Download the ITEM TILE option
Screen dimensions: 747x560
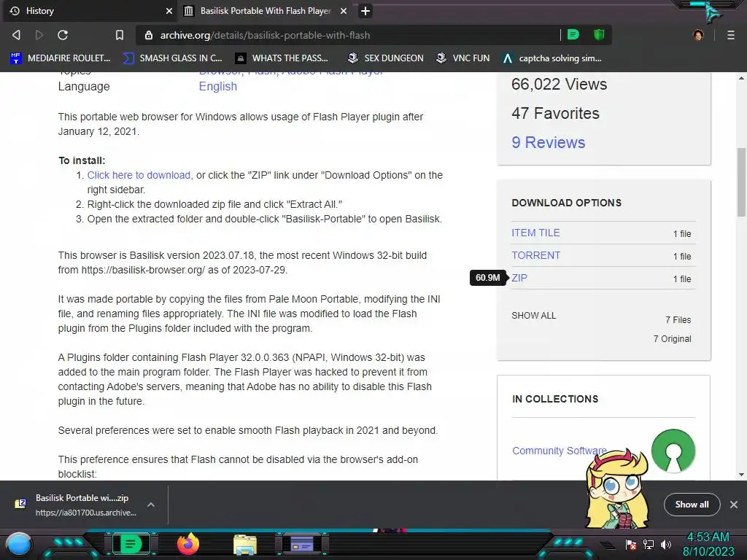[535, 233]
